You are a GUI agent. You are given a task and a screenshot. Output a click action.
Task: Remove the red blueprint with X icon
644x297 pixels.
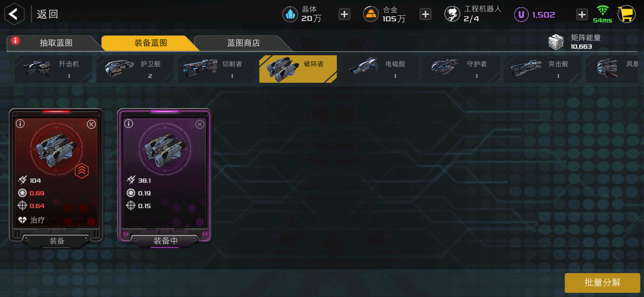(x=91, y=124)
